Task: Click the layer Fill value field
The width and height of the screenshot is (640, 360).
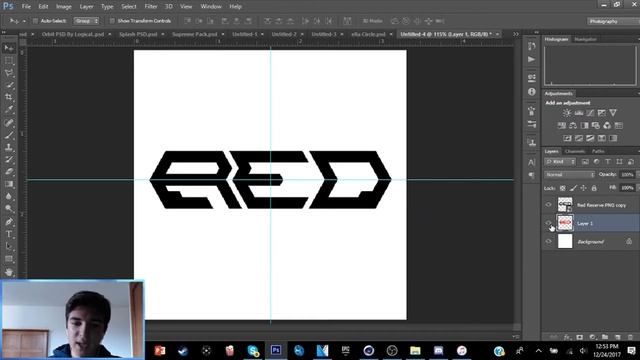Action: 627,188
